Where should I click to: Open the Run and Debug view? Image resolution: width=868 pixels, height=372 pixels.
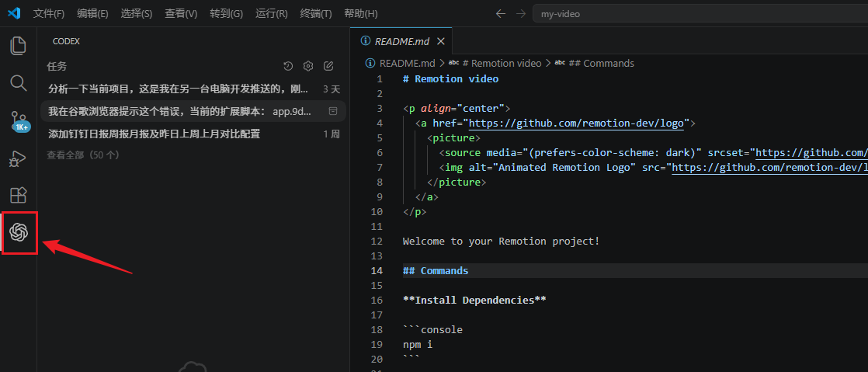(x=18, y=158)
